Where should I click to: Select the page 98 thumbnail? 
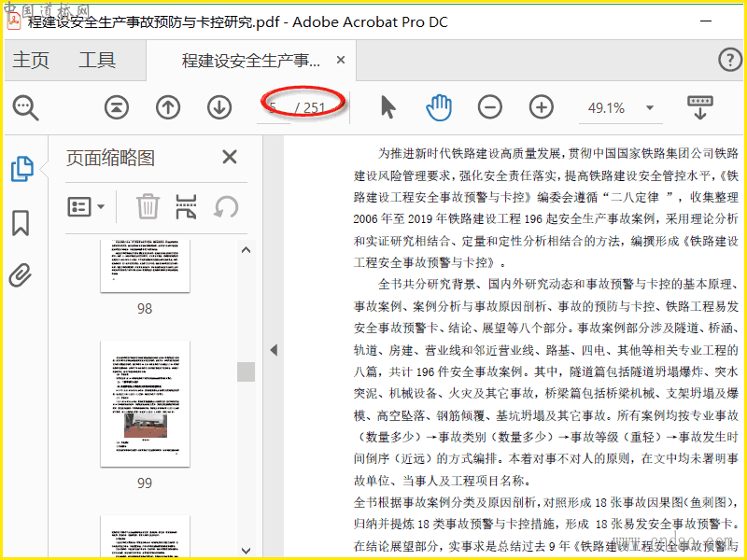pyautogui.click(x=145, y=266)
